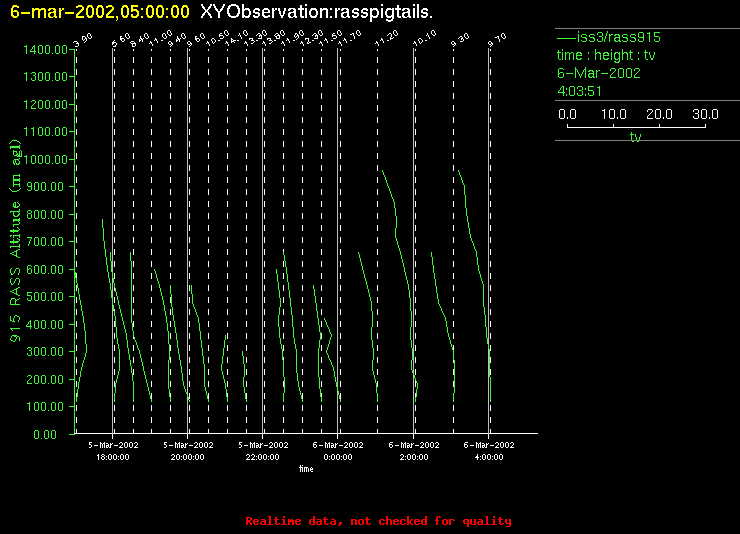Click the title 'XYObservation:rasspigtails.'
Image resolution: width=740 pixels, height=534 pixels.
click(x=316, y=12)
